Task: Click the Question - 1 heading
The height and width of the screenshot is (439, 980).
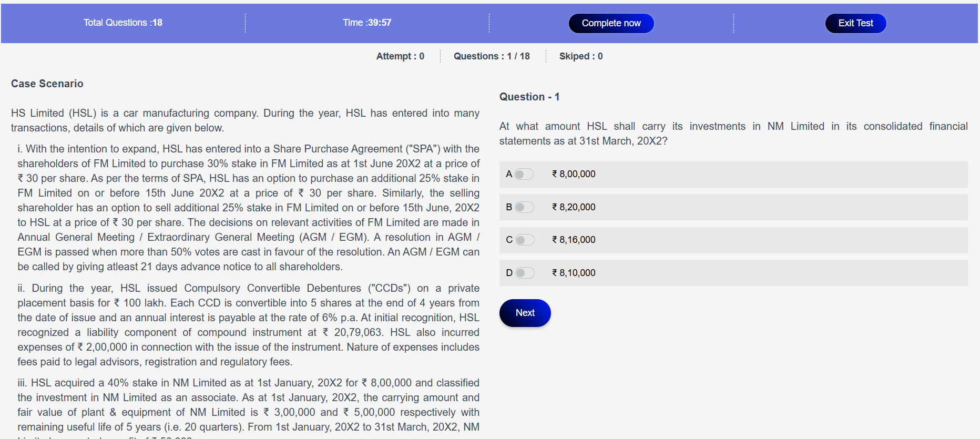Action: [529, 97]
